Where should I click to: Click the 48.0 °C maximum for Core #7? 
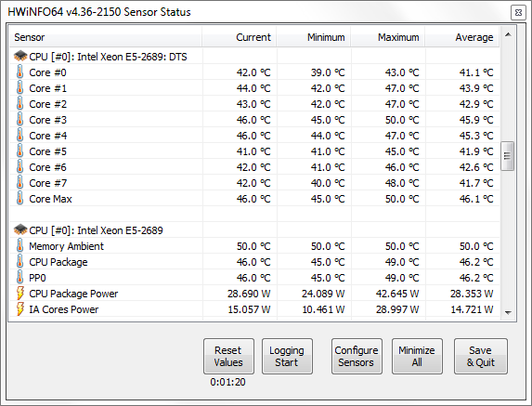402,183
